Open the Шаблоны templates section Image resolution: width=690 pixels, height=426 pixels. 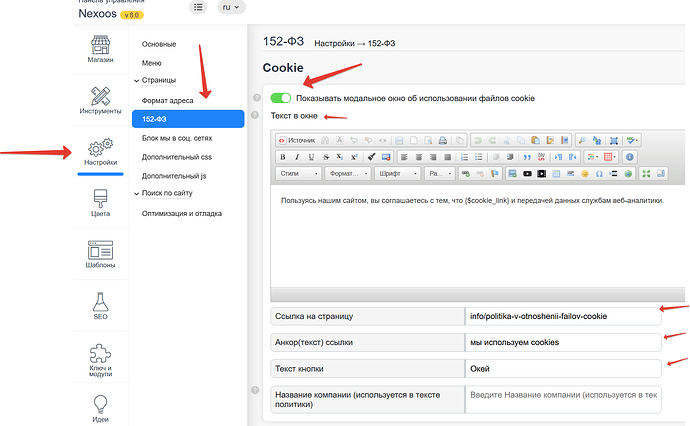pyautogui.click(x=100, y=254)
